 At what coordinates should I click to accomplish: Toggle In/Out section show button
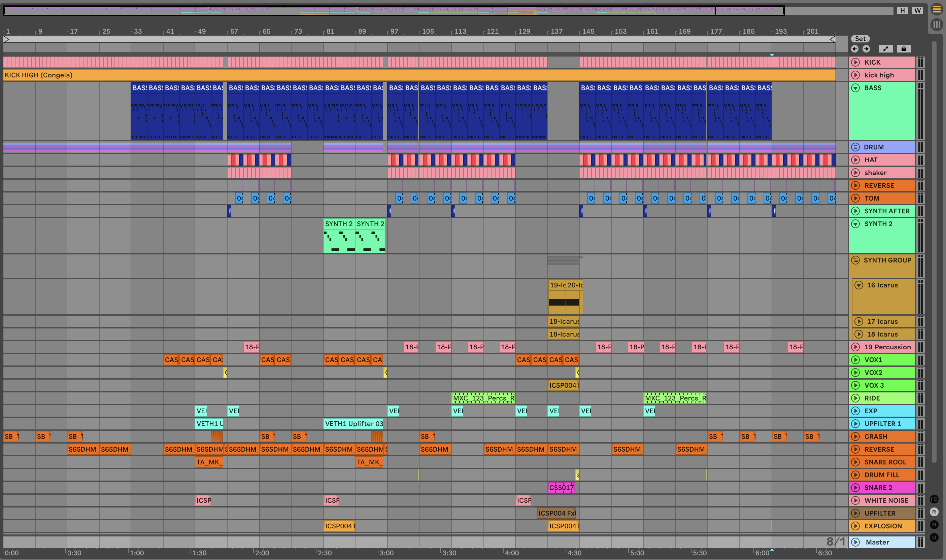tap(934, 499)
